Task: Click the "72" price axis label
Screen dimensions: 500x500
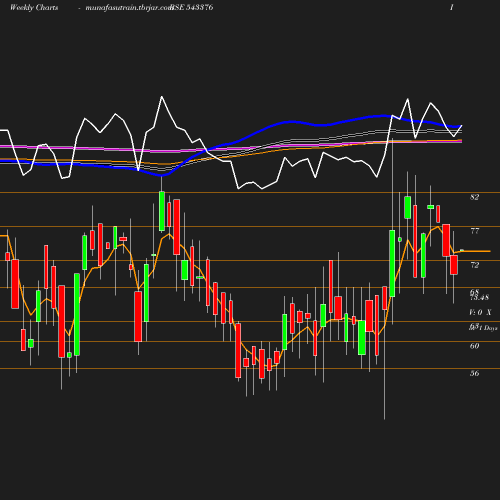Action: point(474,265)
